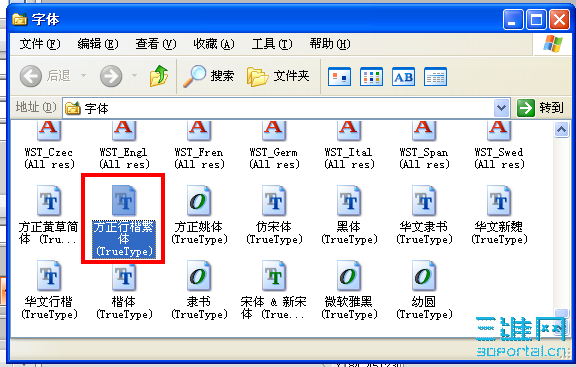Close the 字体 window
The height and width of the screenshot is (367, 576).
pyautogui.click(x=559, y=19)
